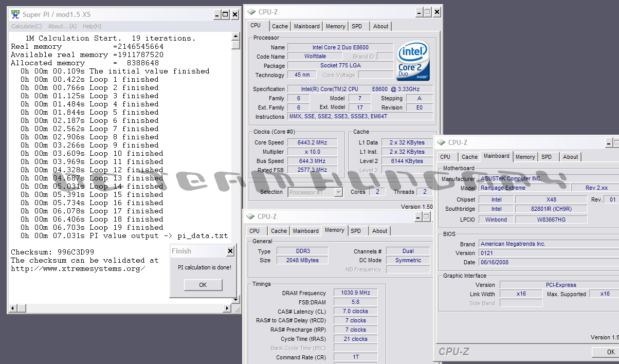Click the Code Name field Wolfdale

pos(316,57)
